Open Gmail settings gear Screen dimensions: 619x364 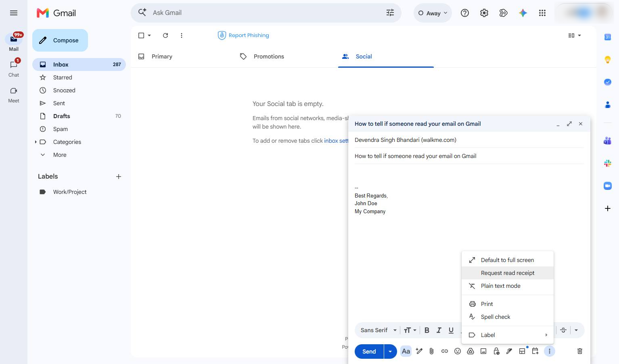[x=484, y=13]
